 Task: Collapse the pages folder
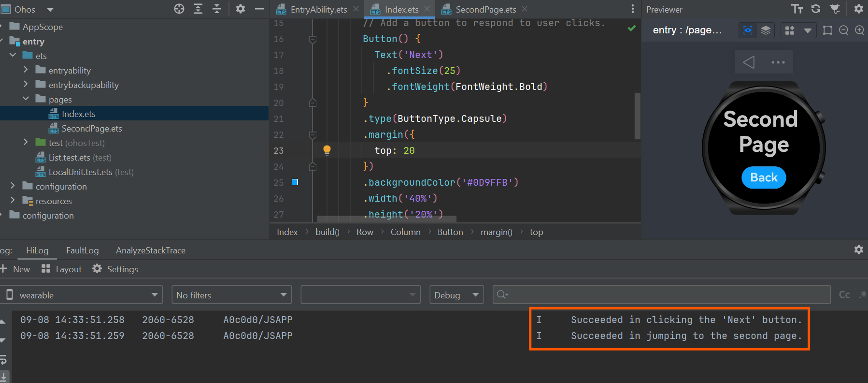[26, 99]
